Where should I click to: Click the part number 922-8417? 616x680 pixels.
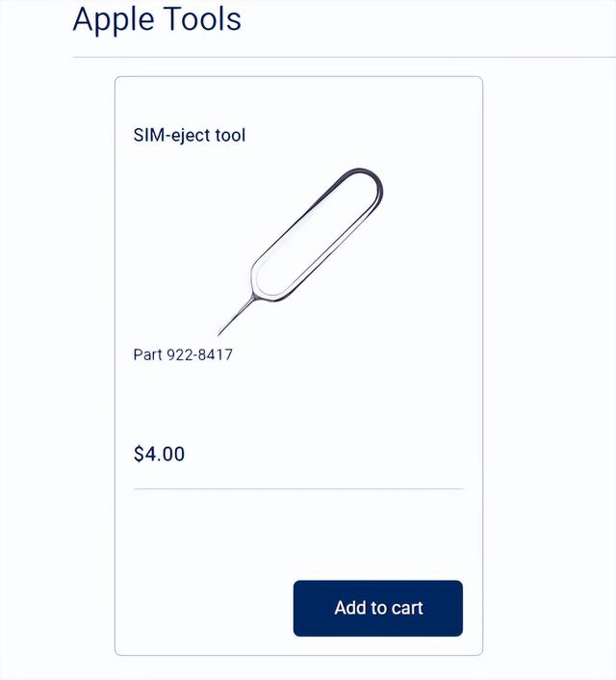(x=200, y=354)
